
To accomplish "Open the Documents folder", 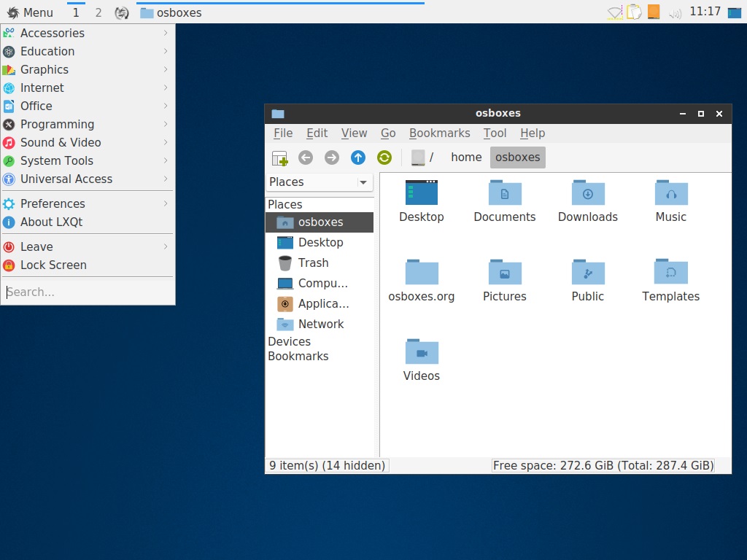I will [x=504, y=201].
